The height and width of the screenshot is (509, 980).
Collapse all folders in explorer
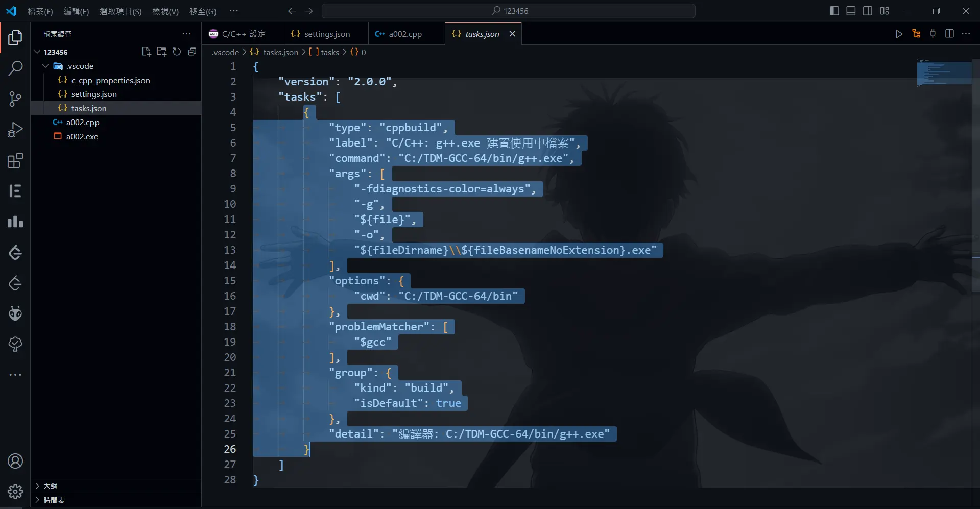(x=192, y=52)
